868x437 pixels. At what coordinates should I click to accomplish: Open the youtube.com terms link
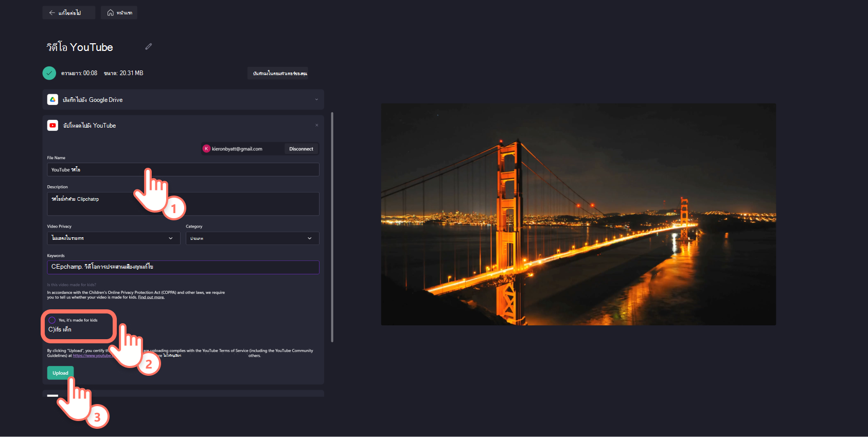tap(93, 356)
